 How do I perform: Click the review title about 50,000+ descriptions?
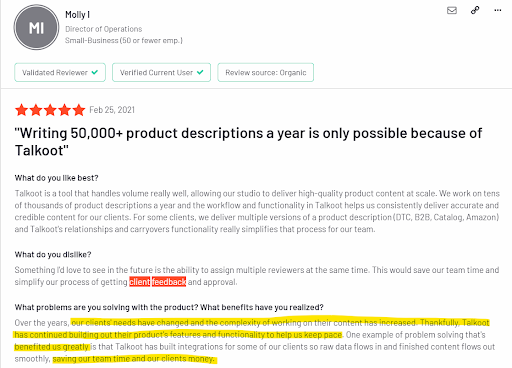tap(248, 142)
